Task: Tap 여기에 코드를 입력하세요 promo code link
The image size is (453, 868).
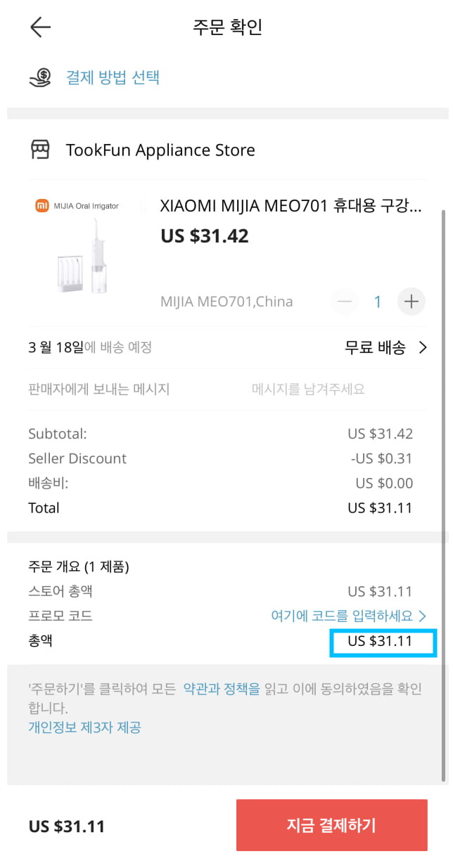Action: coord(342,616)
